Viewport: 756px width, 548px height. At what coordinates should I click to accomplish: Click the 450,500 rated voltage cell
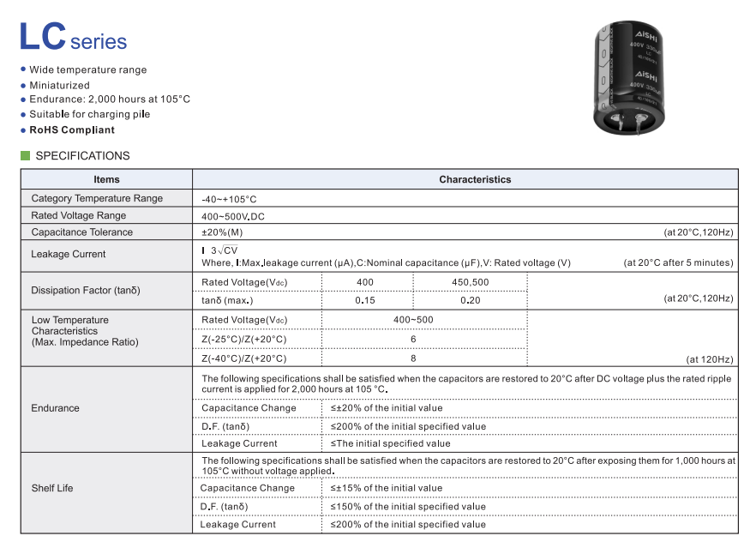[x=470, y=282]
